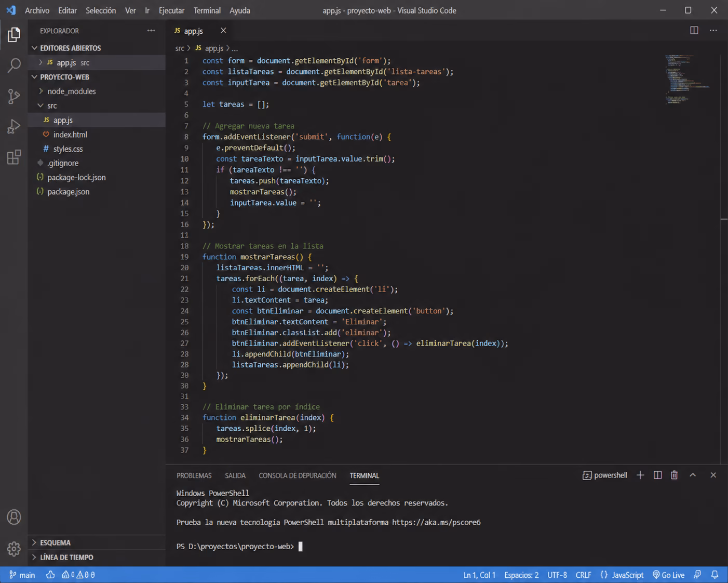Collapse the PROYECTO-WEB folder section

pos(97,77)
